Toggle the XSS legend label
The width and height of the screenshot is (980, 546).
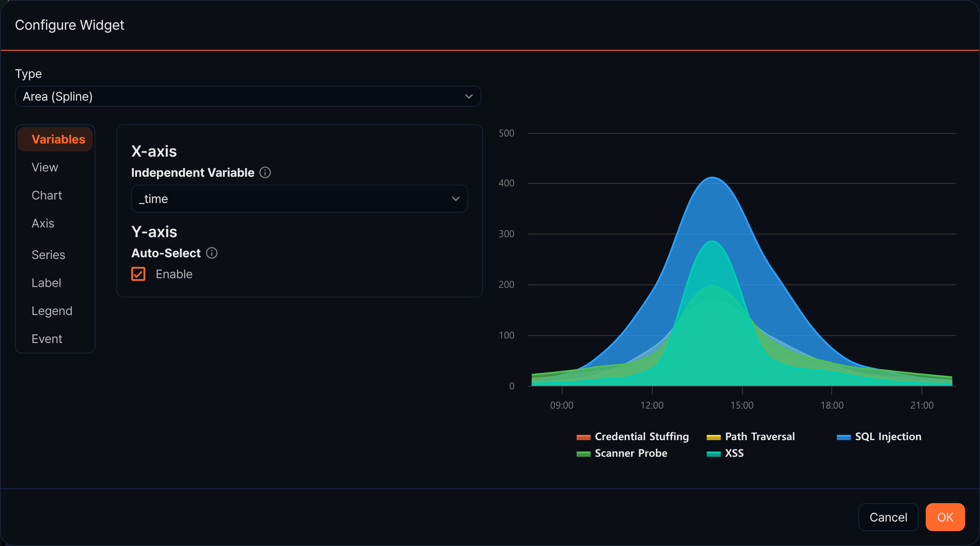(734, 453)
